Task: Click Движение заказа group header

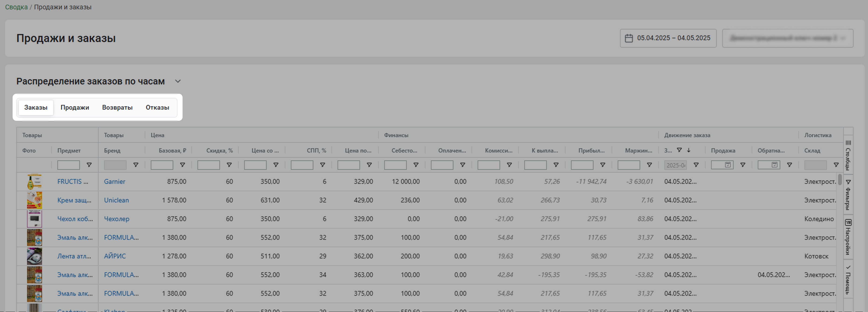Action: (687, 135)
